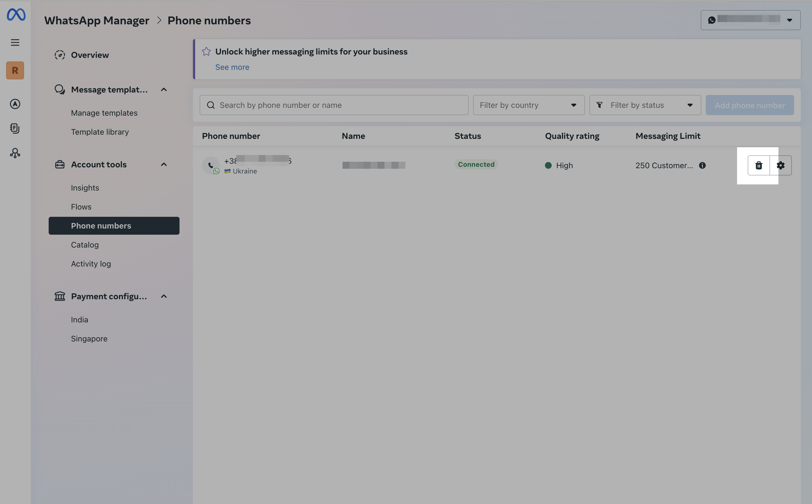812x504 pixels.
Task: Click the Overview gauge icon
Action: 60,55
